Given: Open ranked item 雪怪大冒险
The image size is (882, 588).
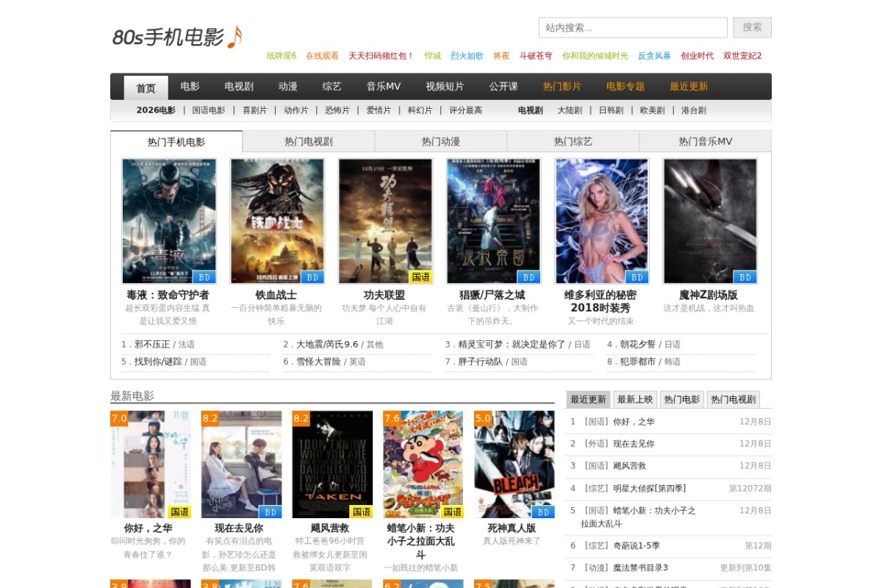Looking at the screenshot, I should tap(318, 362).
